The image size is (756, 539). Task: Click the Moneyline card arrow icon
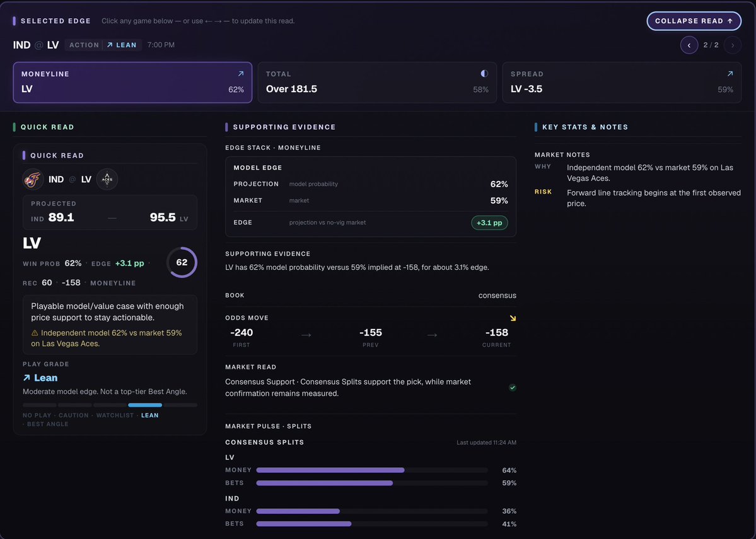[x=241, y=74]
